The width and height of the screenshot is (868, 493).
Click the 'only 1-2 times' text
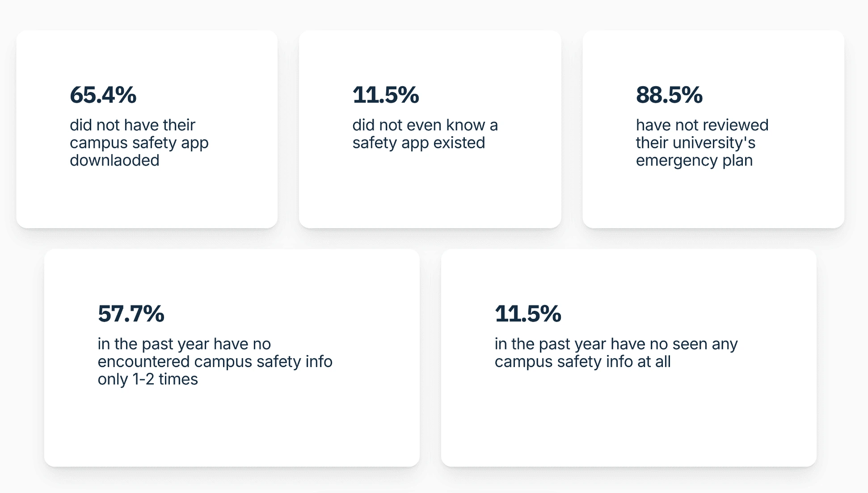[147, 379]
